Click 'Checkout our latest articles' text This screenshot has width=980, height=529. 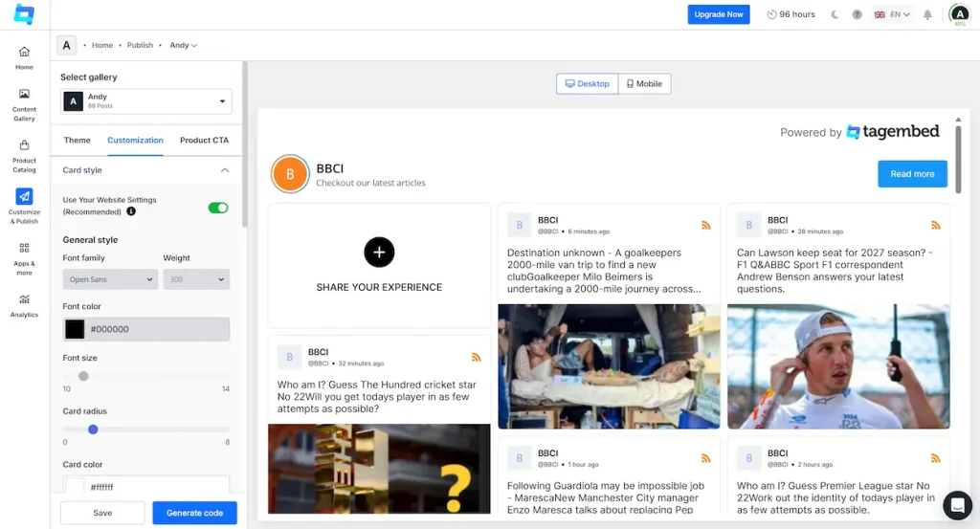point(370,183)
